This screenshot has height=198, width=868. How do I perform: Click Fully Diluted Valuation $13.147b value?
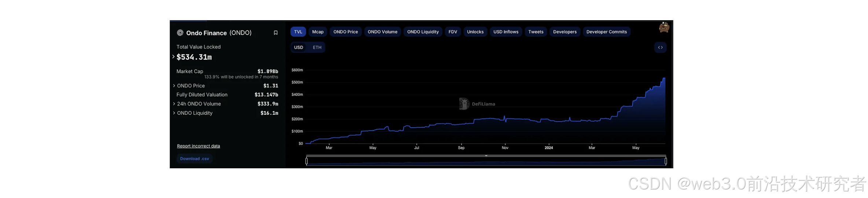pyautogui.click(x=266, y=95)
